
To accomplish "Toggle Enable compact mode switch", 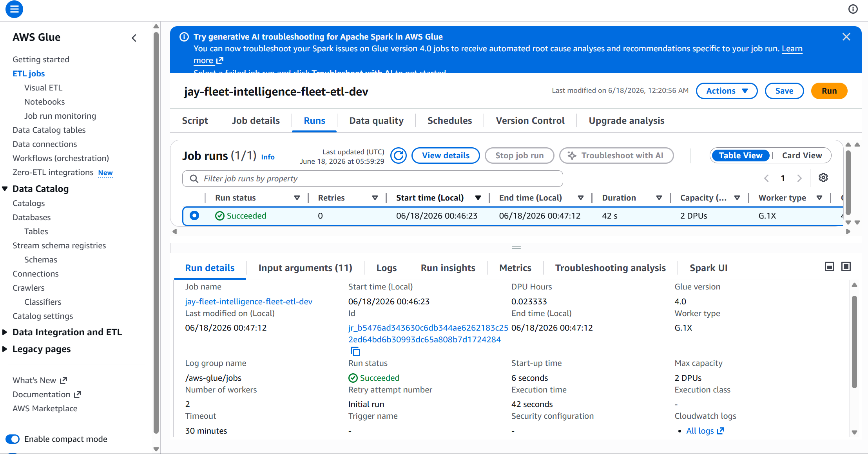I will (x=13, y=439).
